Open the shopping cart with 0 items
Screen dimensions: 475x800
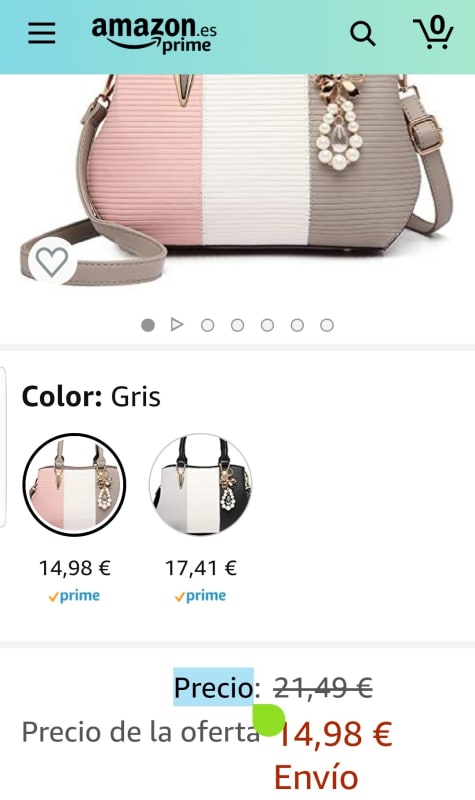click(x=433, y=32)
